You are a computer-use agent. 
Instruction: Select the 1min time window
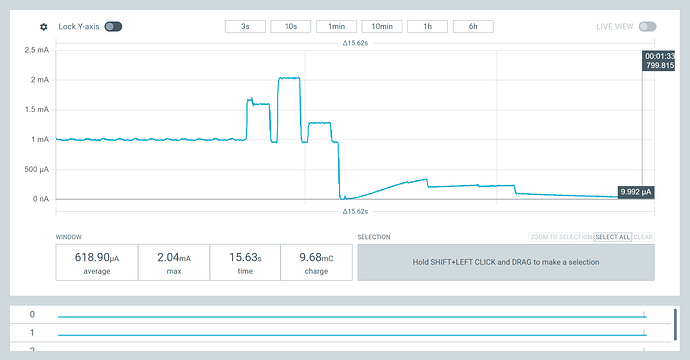point(336,26)
